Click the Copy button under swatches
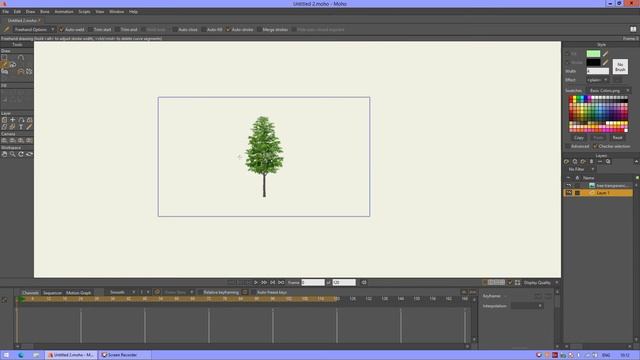The width and height of the screenshot is (640, 360). click(579, 138)
